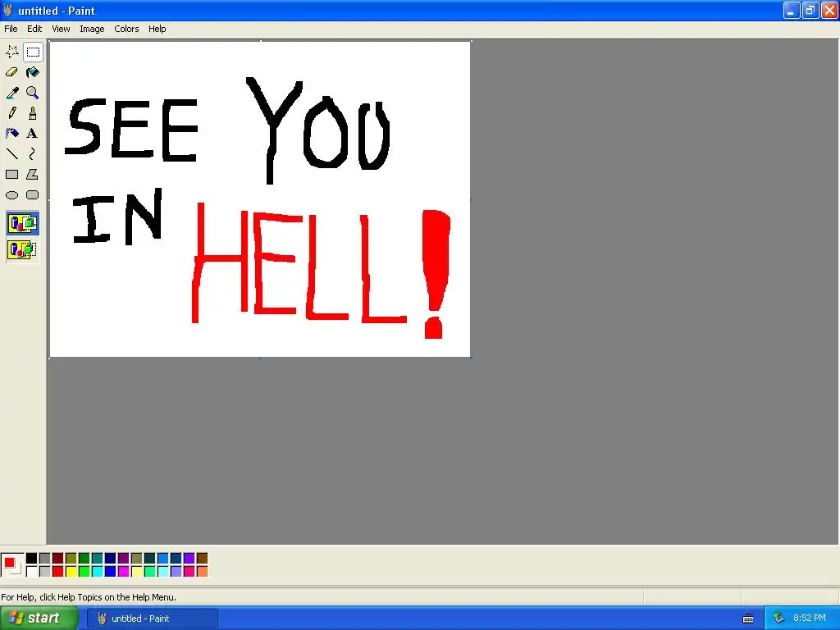Activate the Airbrush spray can tool

pyautogui.click(x=11, y=134)
